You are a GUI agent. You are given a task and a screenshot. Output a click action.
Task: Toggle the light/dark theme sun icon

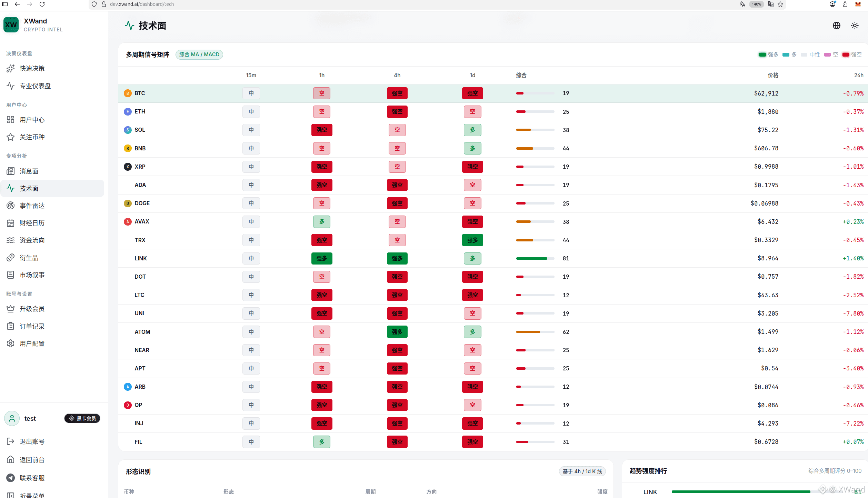[855, 26]
